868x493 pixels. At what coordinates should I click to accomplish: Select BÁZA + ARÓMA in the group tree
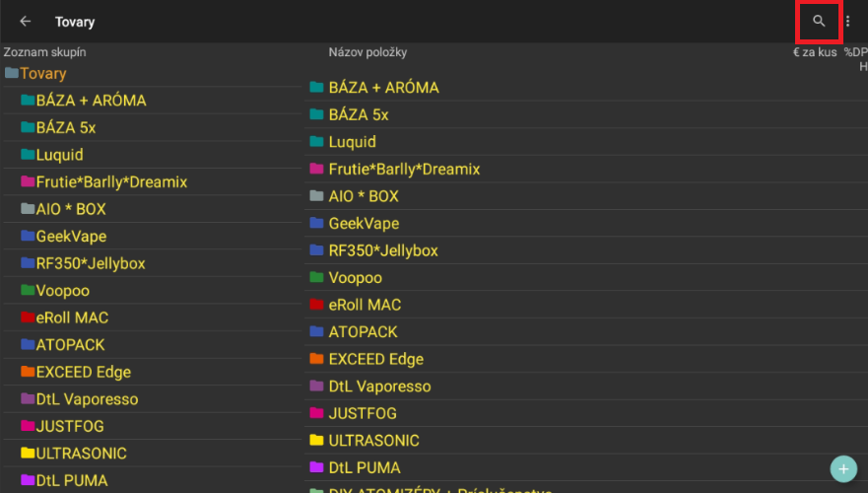(91, 101)
